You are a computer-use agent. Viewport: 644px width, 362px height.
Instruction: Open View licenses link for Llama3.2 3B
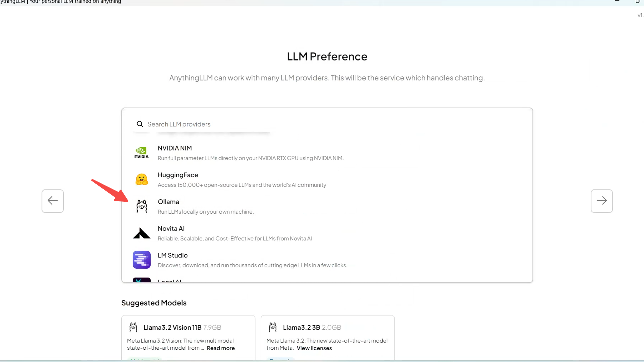[314, 348]
